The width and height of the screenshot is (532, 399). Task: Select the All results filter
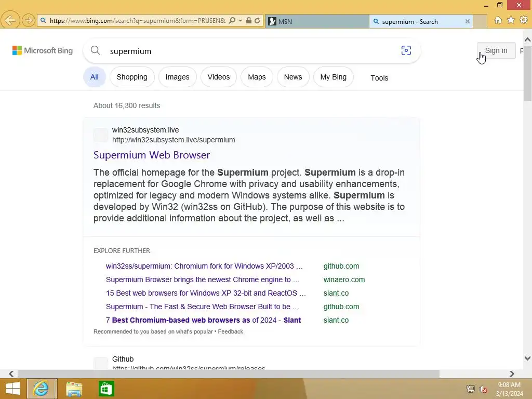pos(95,77)
